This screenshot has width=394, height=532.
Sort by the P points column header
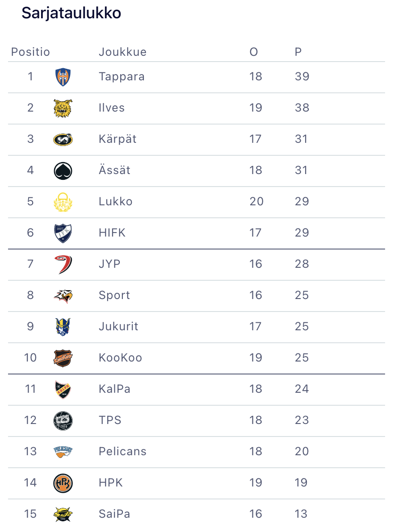298,52
